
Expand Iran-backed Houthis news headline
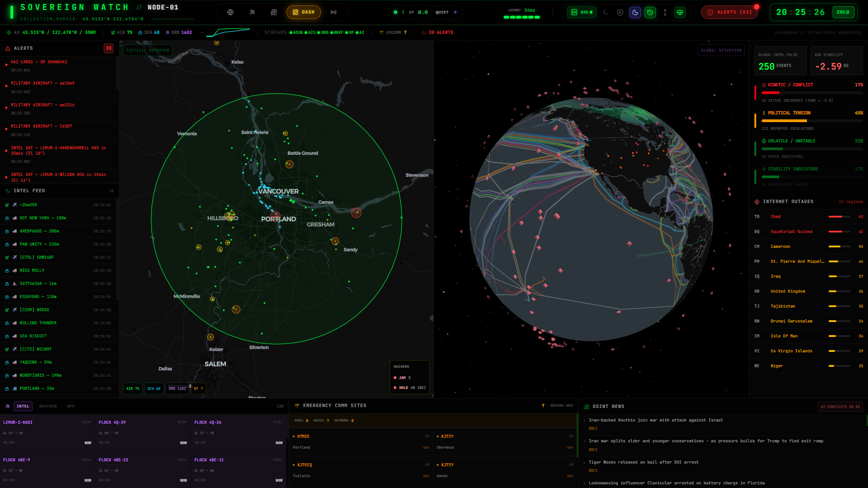[723, 424]
